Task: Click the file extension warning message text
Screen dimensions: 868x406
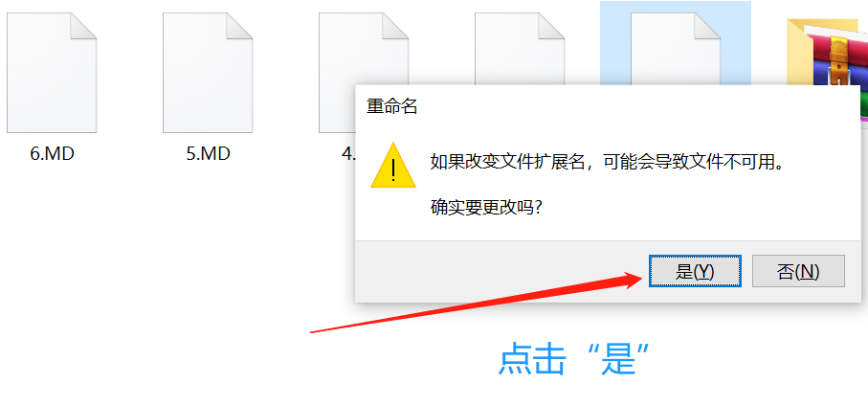Action: click(x=608, y=164)
